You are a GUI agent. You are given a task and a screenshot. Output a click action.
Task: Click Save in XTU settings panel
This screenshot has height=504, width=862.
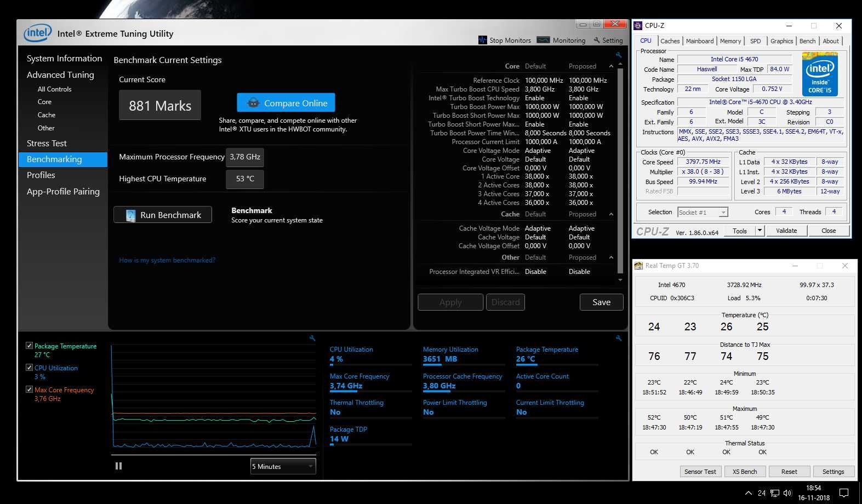click(x=601, y=302)
